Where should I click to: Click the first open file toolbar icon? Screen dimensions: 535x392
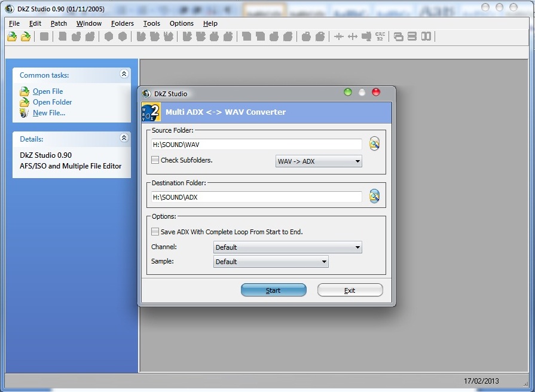point(11,37)
